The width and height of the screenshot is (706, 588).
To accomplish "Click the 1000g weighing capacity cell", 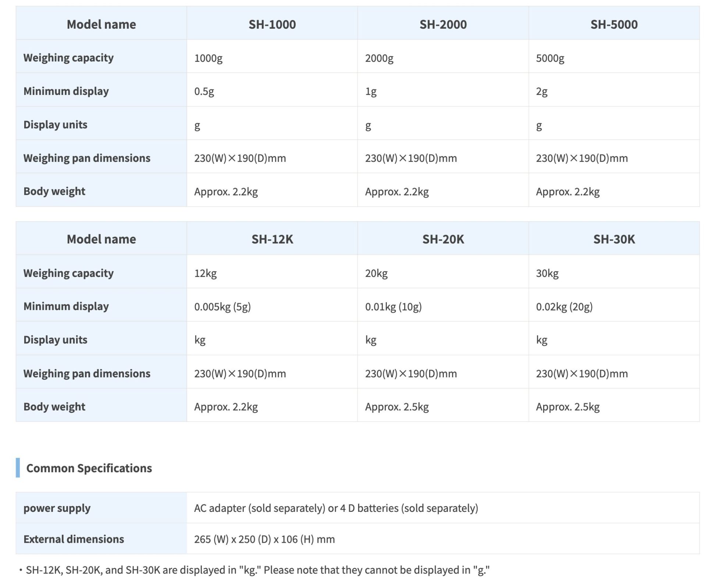I will point(272,58).
